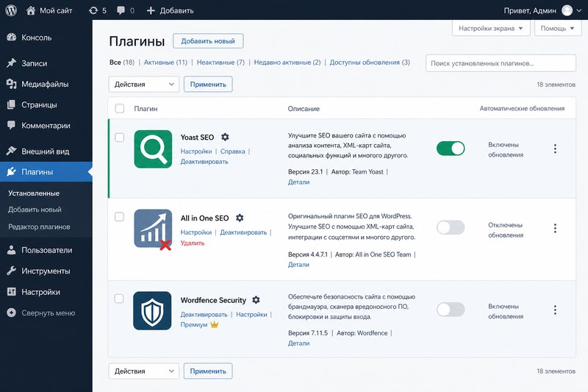Open the Админ avatar in top bar
This screenshot has height=392, width=588.
[567, 10]
